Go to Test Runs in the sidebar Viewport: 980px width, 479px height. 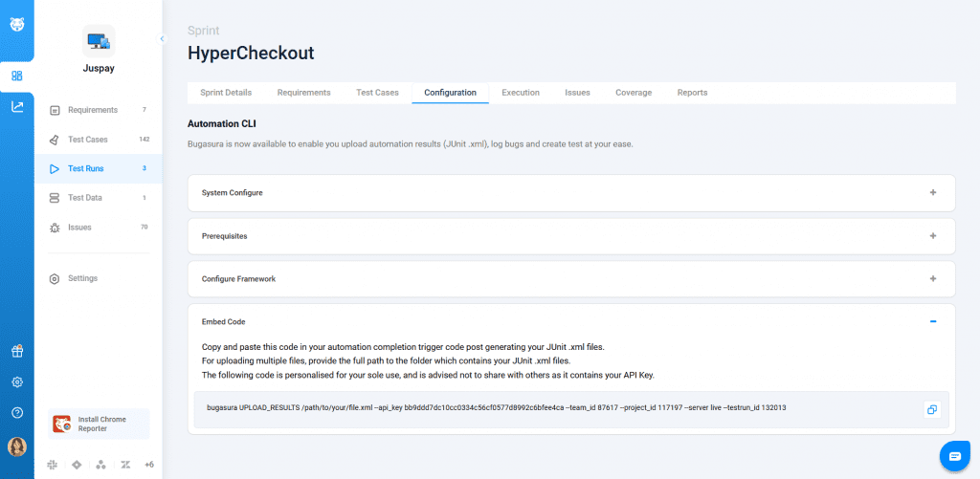point(99,168)
